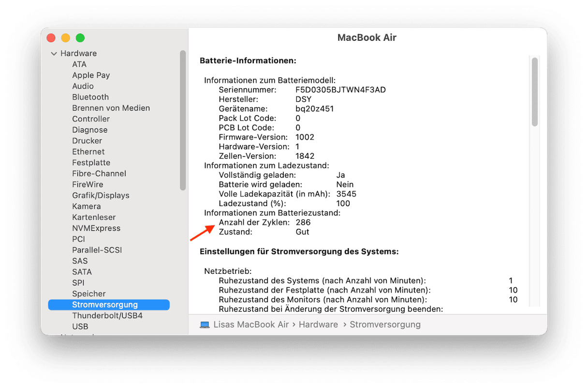Click the Anzahl der Zyklen label
588x389 pixels.
[x=254, y=223]
